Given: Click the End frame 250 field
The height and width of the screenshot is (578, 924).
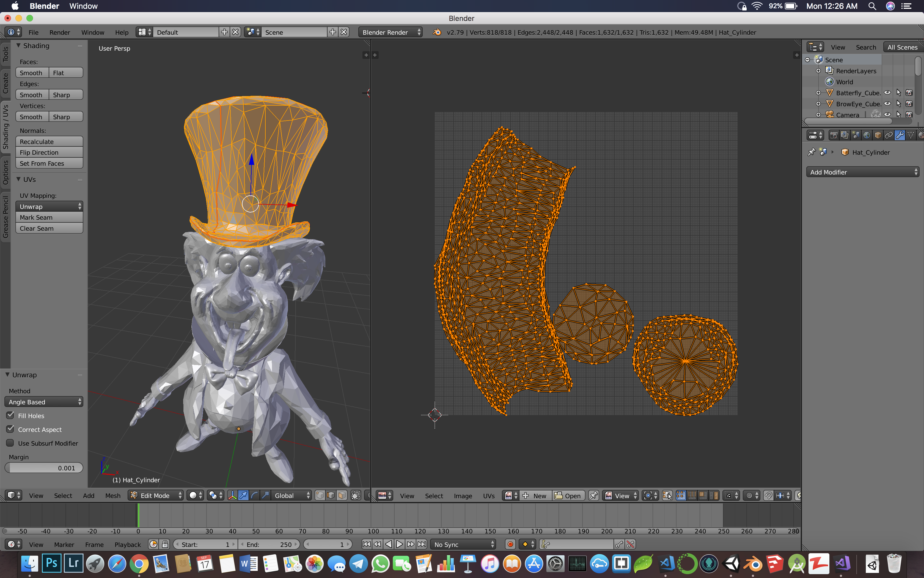Looking at the screenshot, I should click(269, 544).
